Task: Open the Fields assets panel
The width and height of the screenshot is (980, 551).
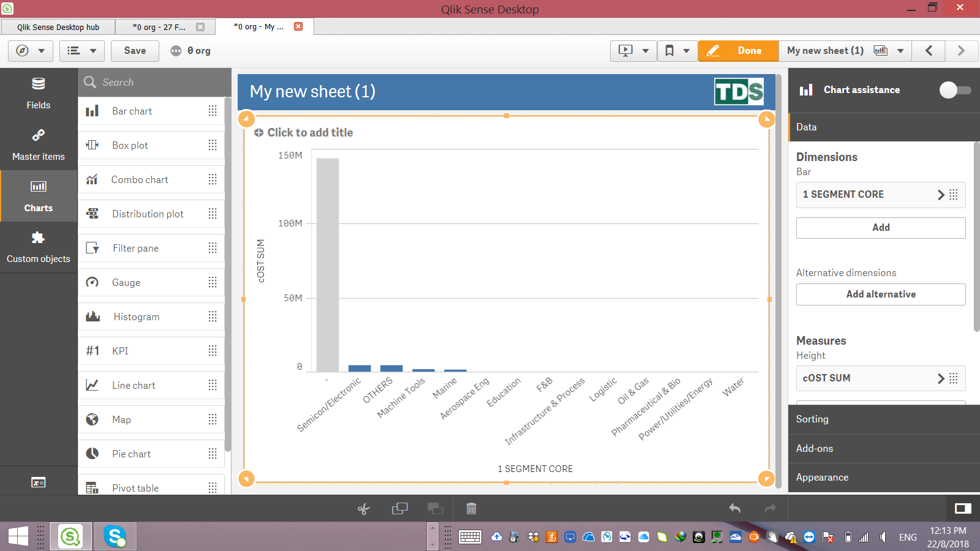Action: click(39, 93)
